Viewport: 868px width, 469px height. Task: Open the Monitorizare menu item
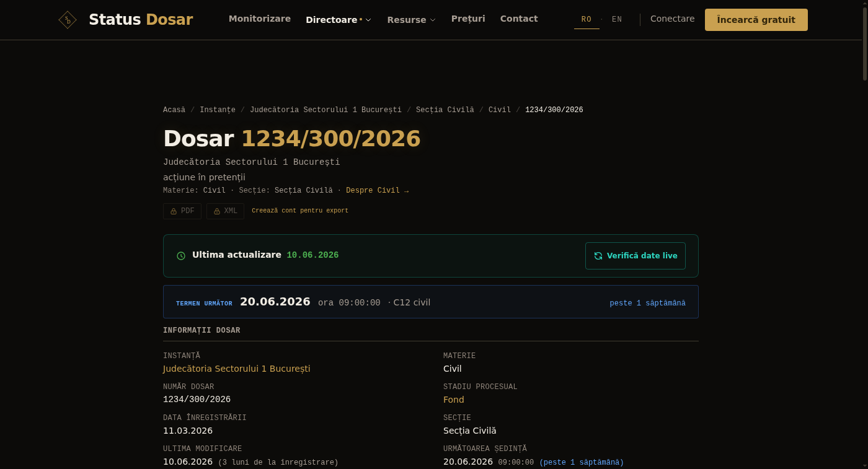click(x=260, y=19)
